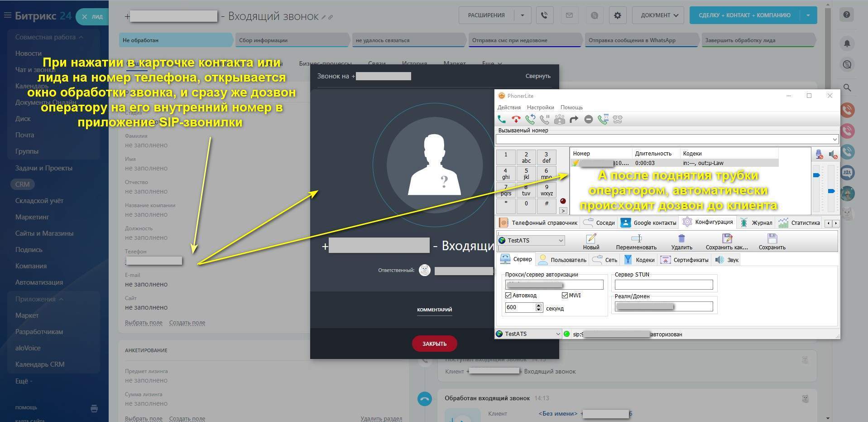
Task: Open the TestATS dropdown in status bar
Action: pyautogui.click(x=528, y=334)
